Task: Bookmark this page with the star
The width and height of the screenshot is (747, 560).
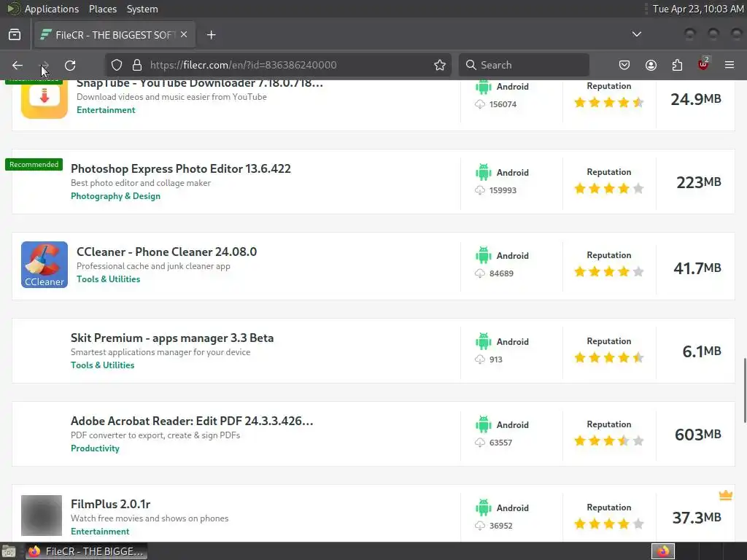Action: coord(440,65)
